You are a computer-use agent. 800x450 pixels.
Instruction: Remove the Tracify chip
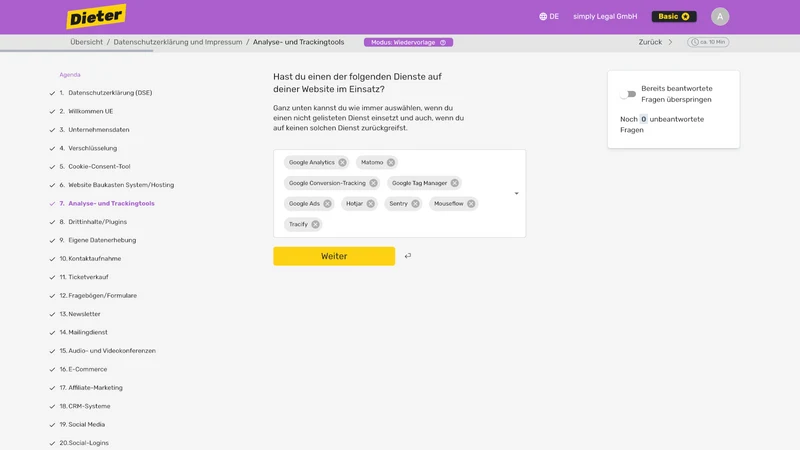pos(316,224)
